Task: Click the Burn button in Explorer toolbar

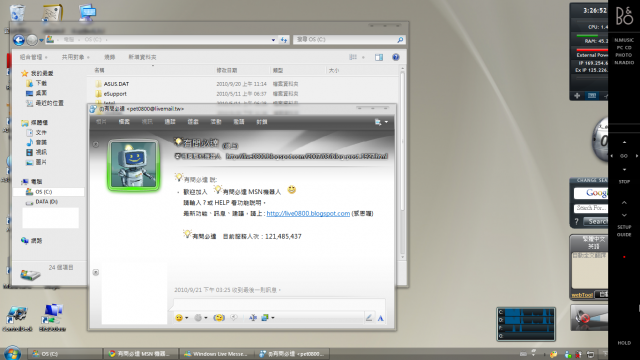Action: coord(109,57)
